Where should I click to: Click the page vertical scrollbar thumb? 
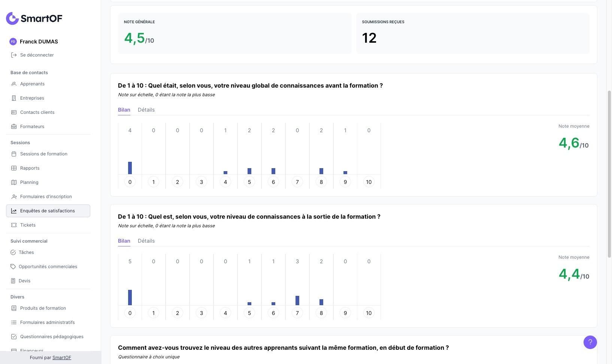[x=609, y=174]
